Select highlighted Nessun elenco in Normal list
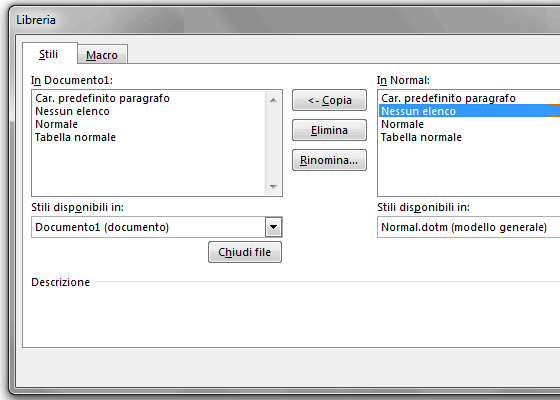This screenshot has height=400, width=560. (469, 111)
